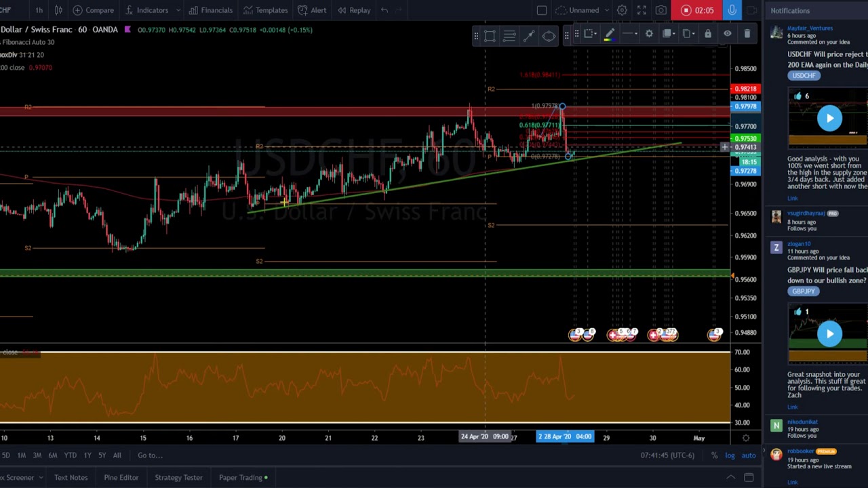
Task: Take a chart snapshot with camera icon
Action: (661, 10)
